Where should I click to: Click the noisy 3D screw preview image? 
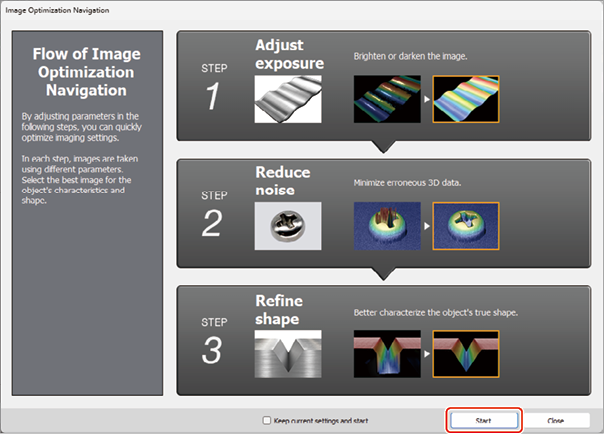(x=389, y=225)
